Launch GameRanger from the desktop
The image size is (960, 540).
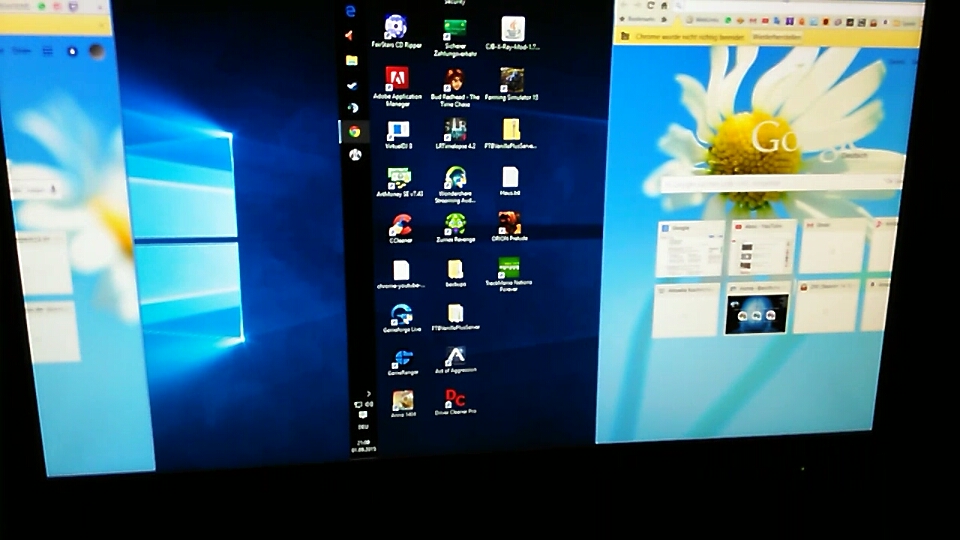(x=403, y=361)
